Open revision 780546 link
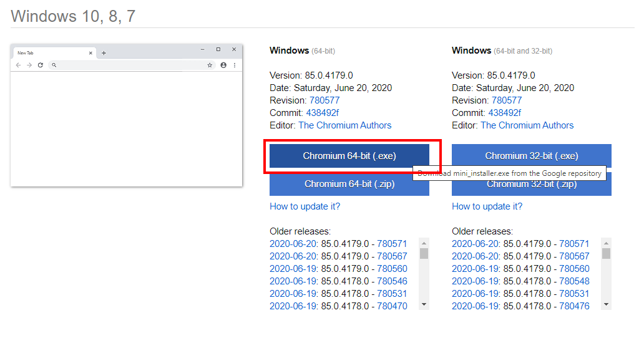 (392, 281)
